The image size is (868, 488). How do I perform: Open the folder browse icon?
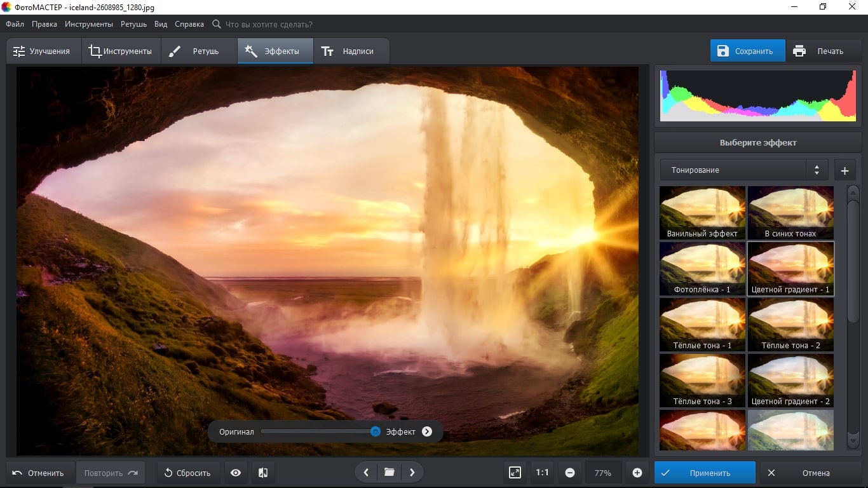coord(389,472)
